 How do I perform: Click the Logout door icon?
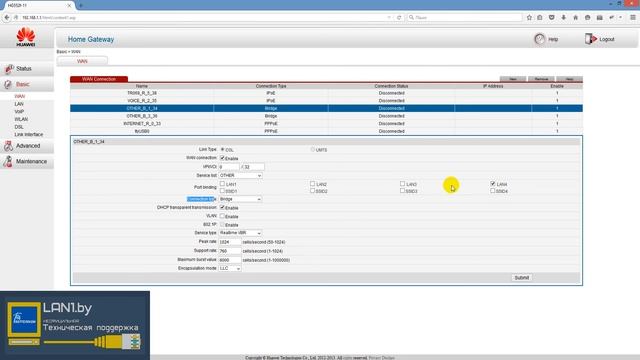pyautogui.click(x=590, y=39)
